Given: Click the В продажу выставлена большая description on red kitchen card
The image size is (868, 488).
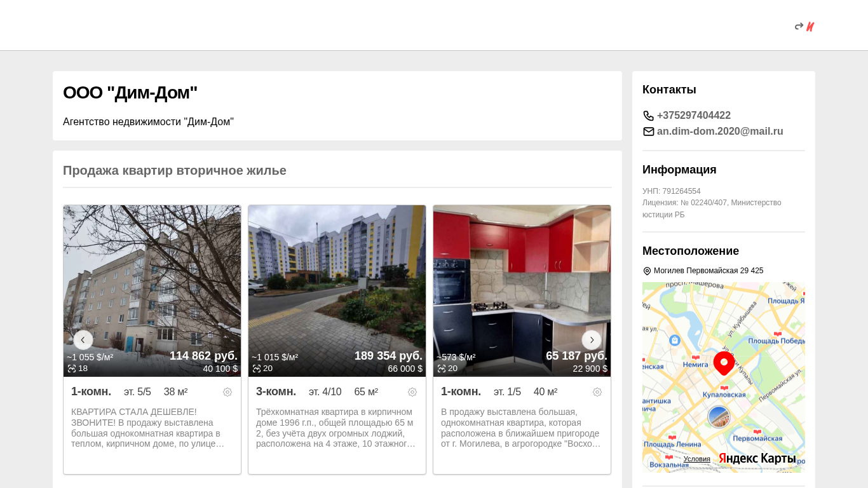Looking at the screenshot, I should click(x=521, y=428).
